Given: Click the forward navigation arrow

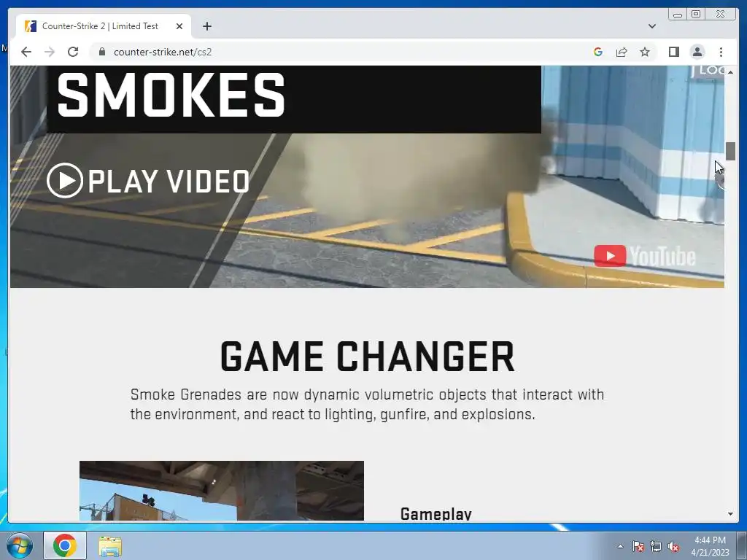Looking at the screenshot, I should click(50, 52).
